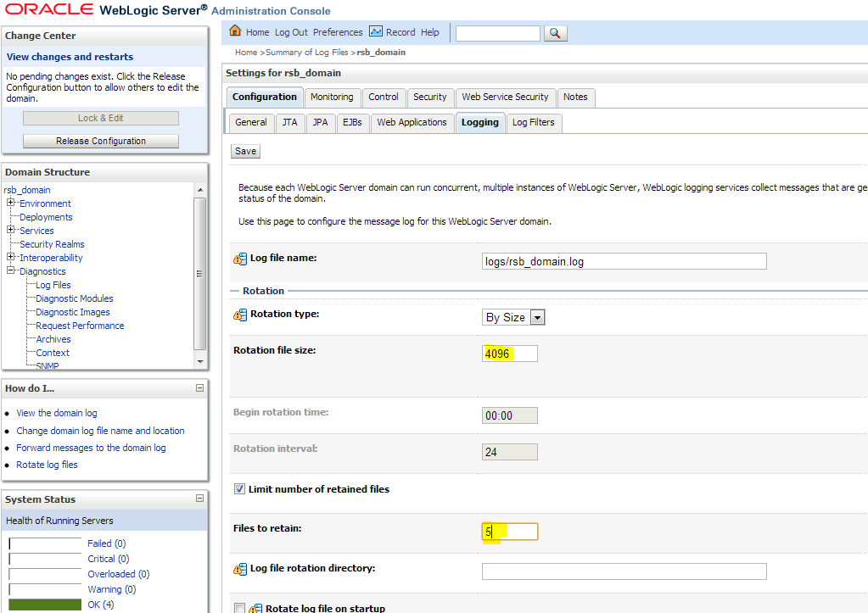Image resolution: width=868 pixels, height=613 pixels.
Task: Click Rotate log files help link
Action: 47,465
